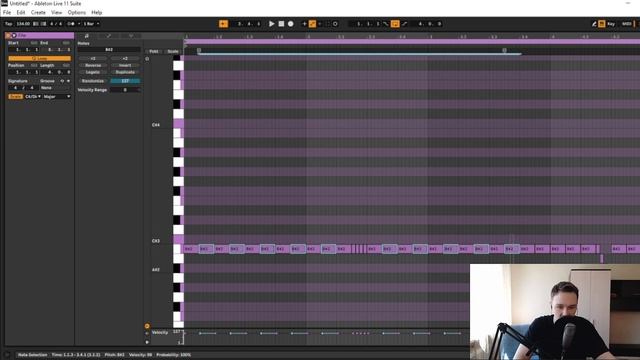Open the Groove chooser dropdown arrow
This screenshot has width=640, height=360.
(68, 81)
